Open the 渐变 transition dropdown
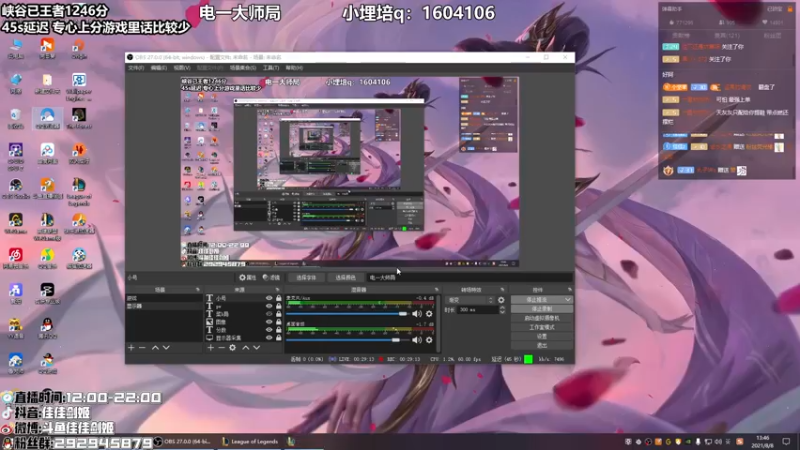This screenshot has height=450, width=800. click(470, 300)
